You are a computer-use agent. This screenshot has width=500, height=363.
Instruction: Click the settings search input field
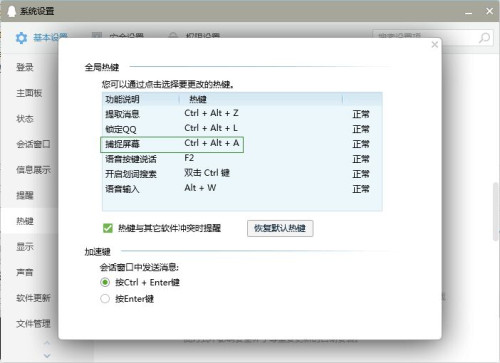pos(425,37)
